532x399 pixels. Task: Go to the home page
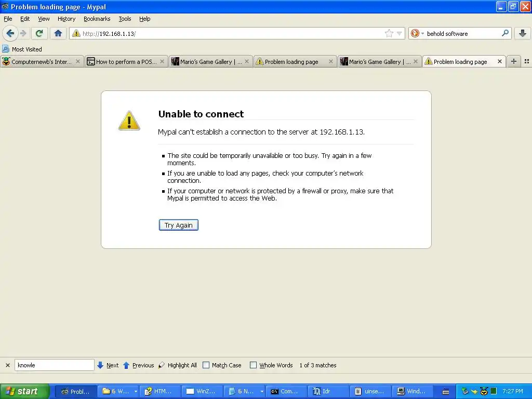pyautogui.click(x=58, y=33)
